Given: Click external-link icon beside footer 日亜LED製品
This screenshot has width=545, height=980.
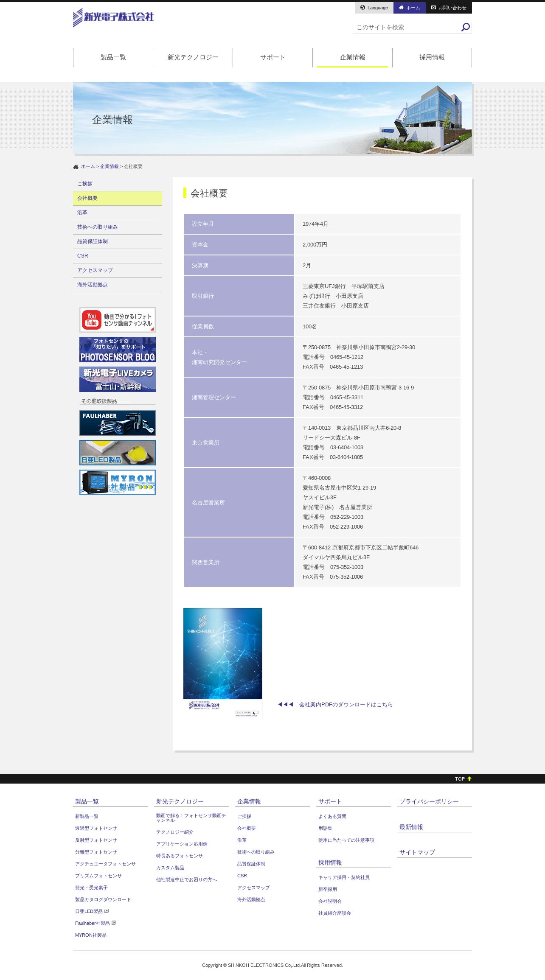Looking at the screenshot, I should [107, 911].
